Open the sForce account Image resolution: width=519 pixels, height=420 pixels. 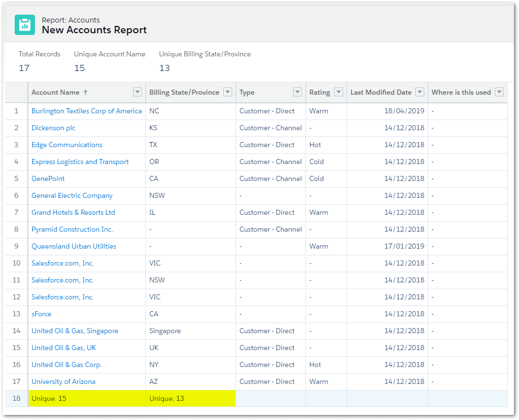(41, 313)
